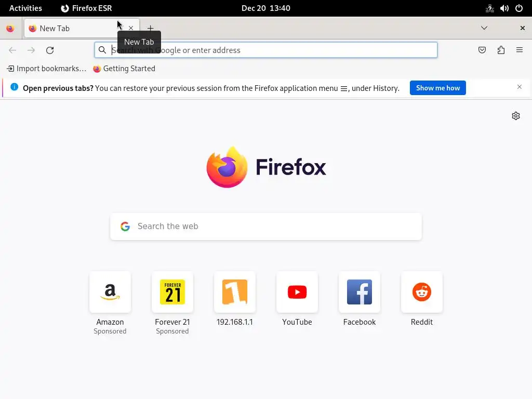The image size is (532, 399).
Task: Click the network status icon
Action: (489, 8)
